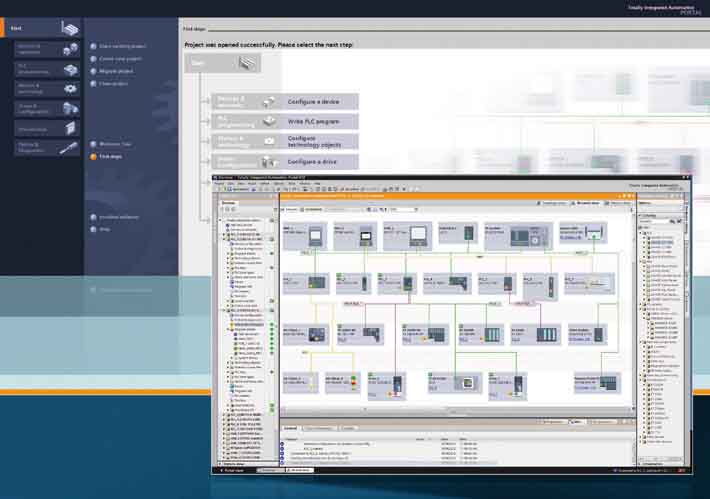Select the Start portal icon

(x=70, y=29)
